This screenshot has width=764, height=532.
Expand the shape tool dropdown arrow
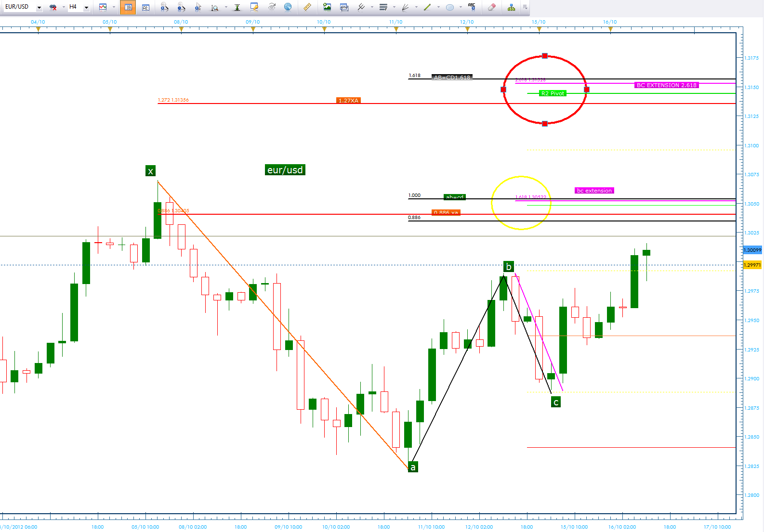tap(461, 7)
